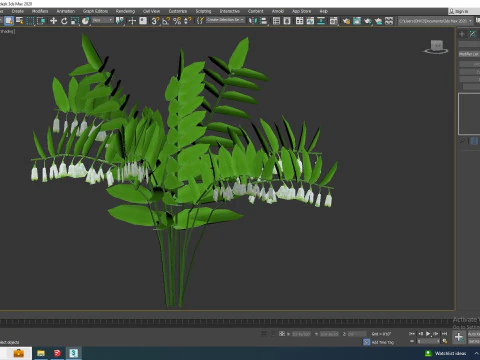Open the Civil View menu
Image resolution: width=480 pixels, height=360 pixels.
(152, 11)
